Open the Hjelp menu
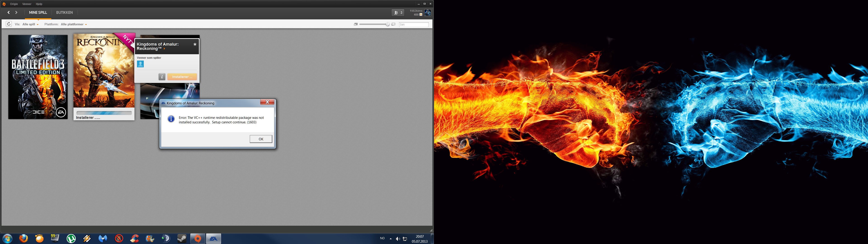This screenshot has height=244, width=868. point(39,4)
